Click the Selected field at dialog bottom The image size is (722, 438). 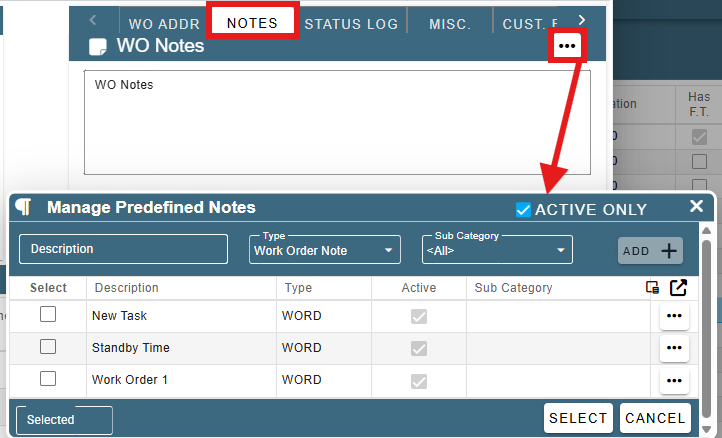(x=64, y=420)
